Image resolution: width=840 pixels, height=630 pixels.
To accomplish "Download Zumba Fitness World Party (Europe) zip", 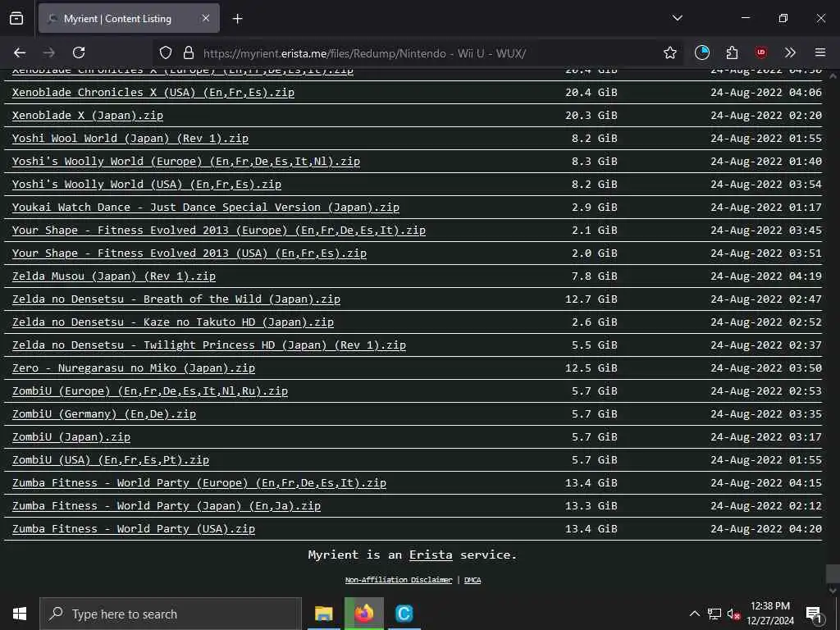I will [x=199, y=483].
